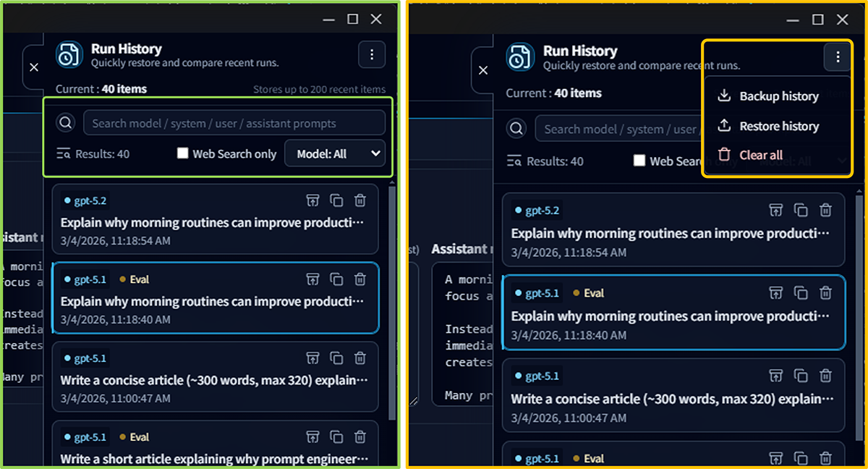Copy the 11:00:47 AM run in right screenshot

(801, 376)
